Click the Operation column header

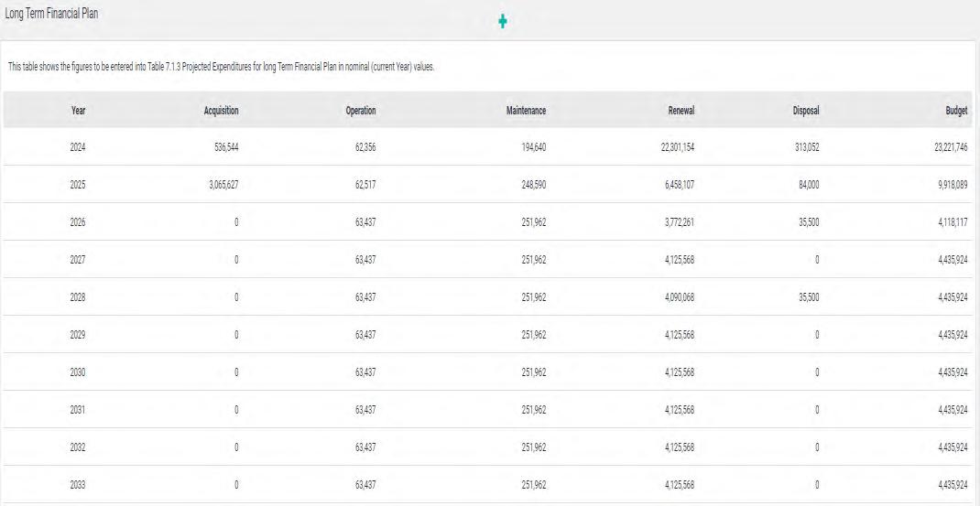(x=361, y=111)
